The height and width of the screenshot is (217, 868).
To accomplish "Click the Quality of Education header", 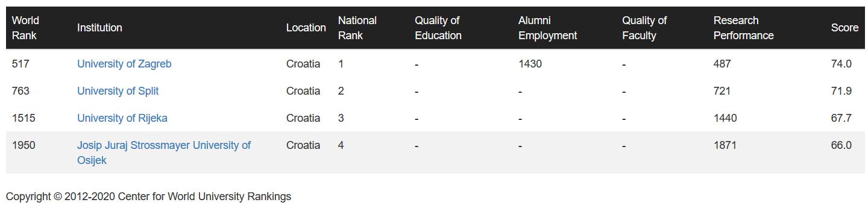I will click(x=438, y=28).
